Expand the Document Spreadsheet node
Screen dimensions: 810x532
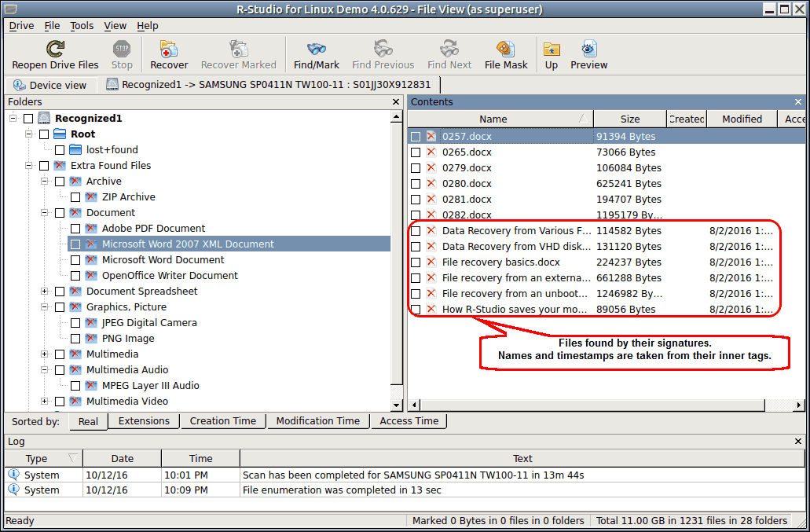tap(45, 292)
